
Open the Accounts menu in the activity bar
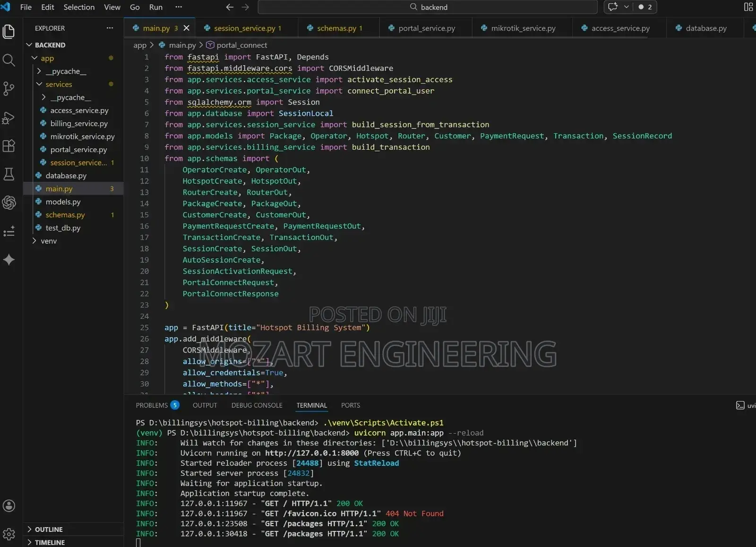click(9, 506)
